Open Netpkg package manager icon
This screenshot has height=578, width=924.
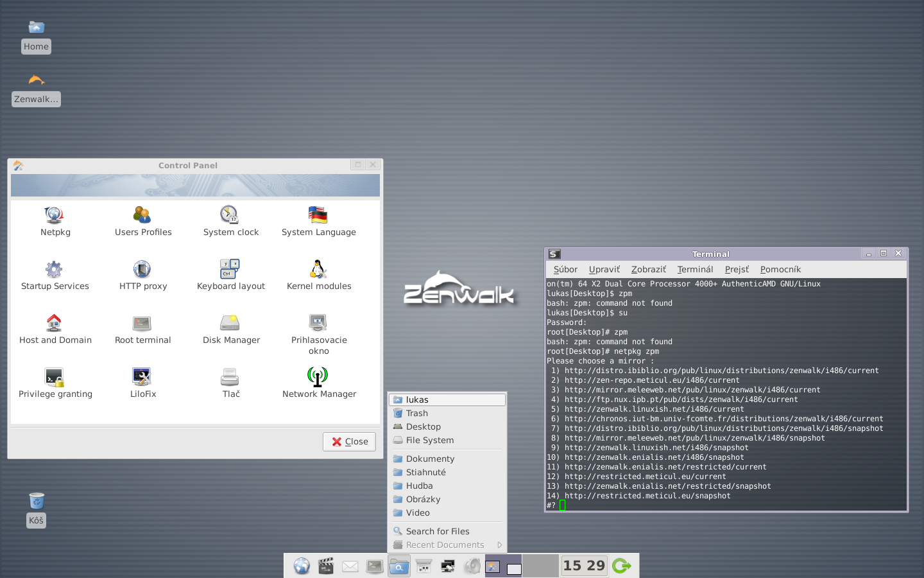point(55,215)
